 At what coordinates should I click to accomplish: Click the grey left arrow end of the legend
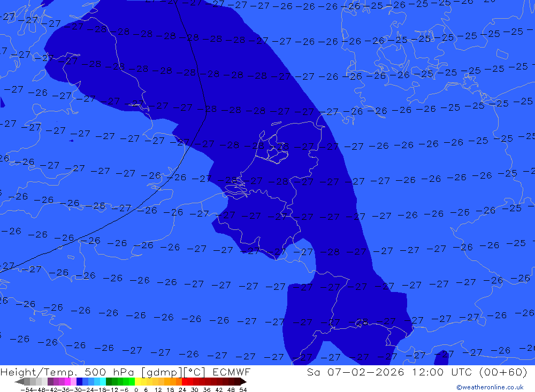[19, 381]
